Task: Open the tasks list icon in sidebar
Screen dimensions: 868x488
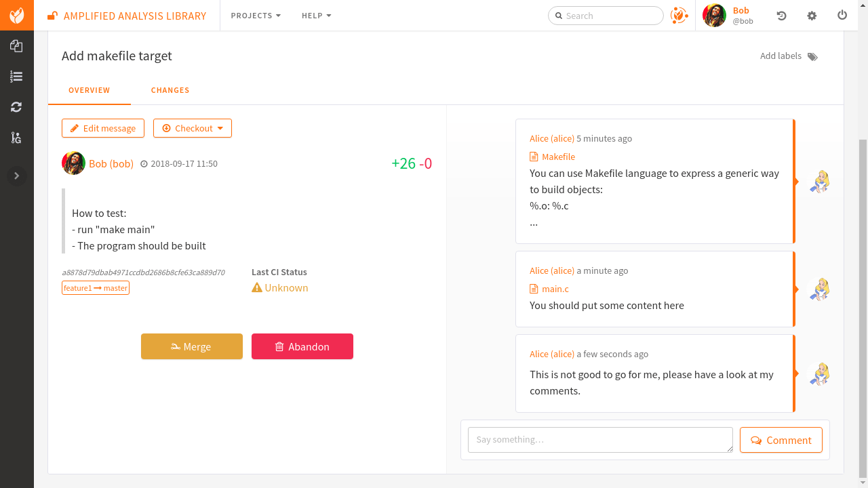Action: click(16, 77)
